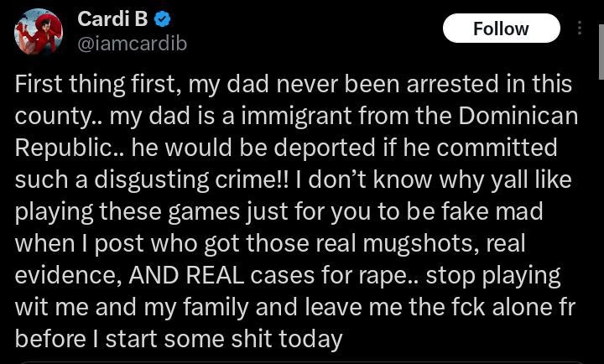Click the final line starting "before I start"

point(179,339)
